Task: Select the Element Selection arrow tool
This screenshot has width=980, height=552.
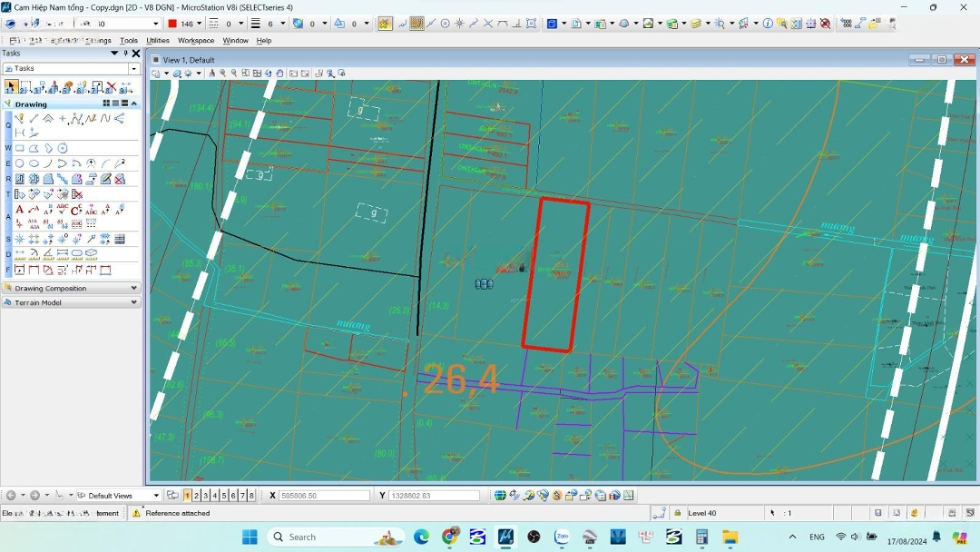Action: (x=11, y=87)
